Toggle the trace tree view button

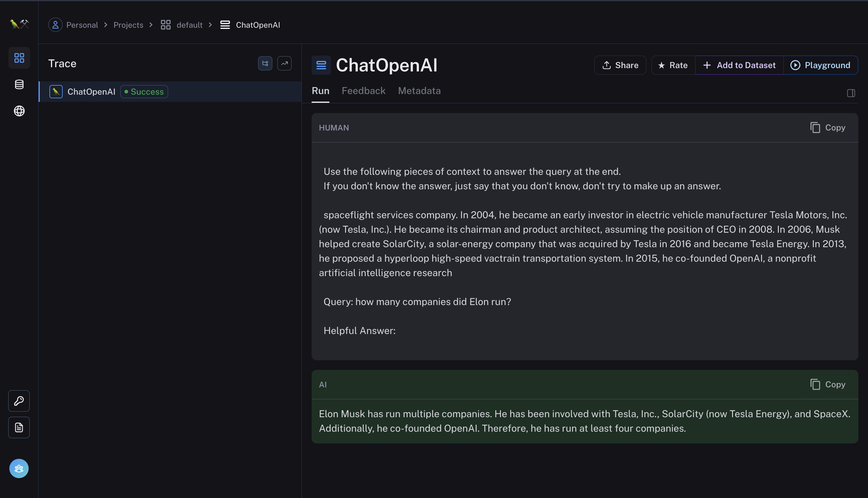coord(265,63)
